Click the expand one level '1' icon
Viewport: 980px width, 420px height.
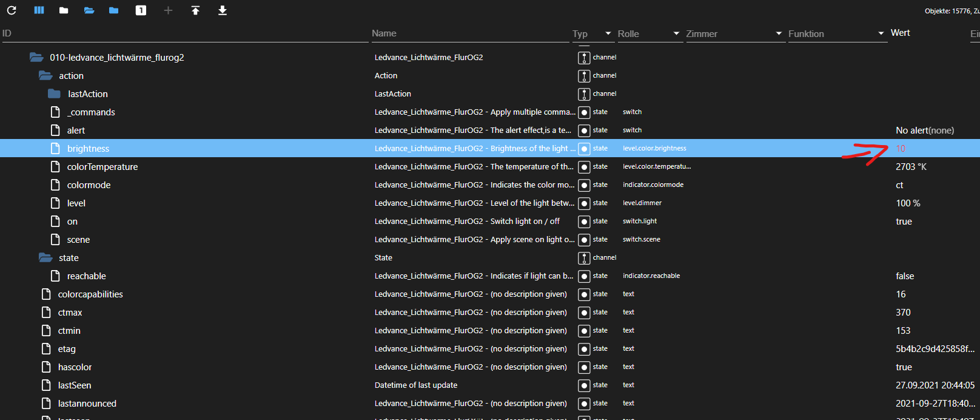[x=141, y=10]
